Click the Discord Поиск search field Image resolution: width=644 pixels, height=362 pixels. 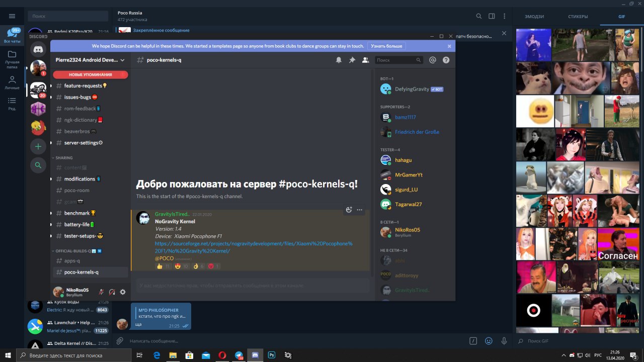tap(398, 60)
